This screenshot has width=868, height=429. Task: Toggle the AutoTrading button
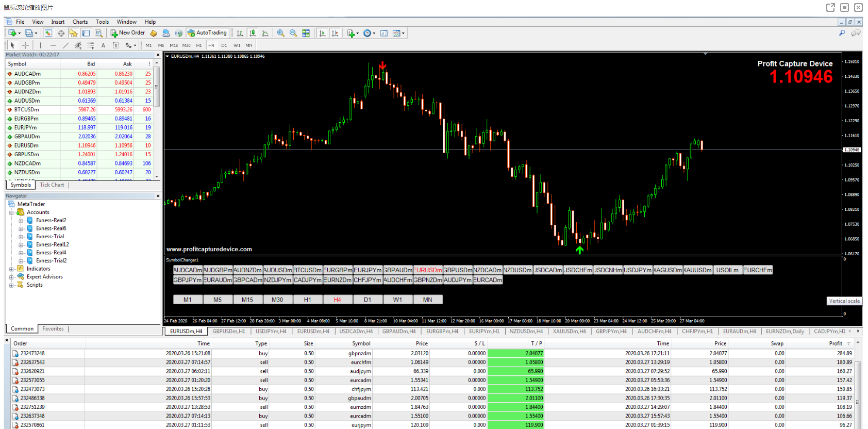(207, 33)
